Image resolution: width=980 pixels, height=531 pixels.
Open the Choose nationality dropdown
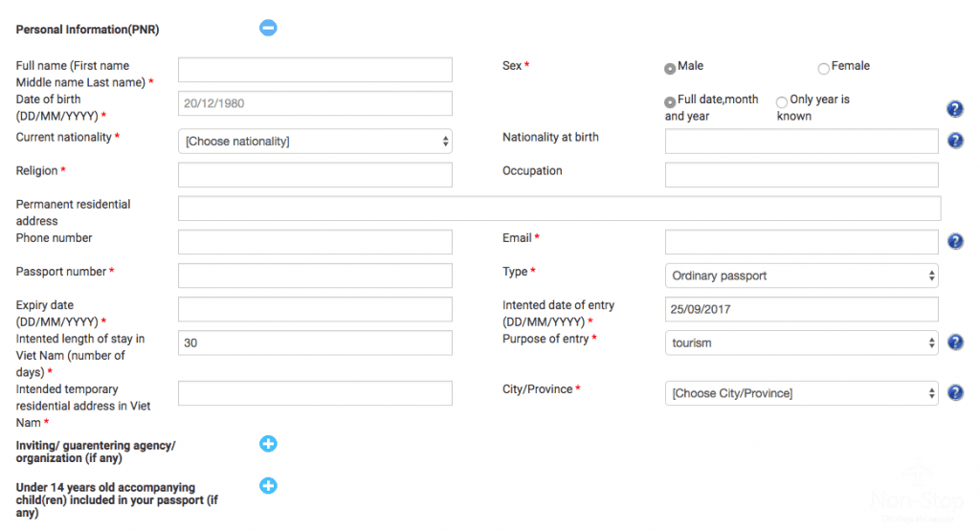point(315,142)
